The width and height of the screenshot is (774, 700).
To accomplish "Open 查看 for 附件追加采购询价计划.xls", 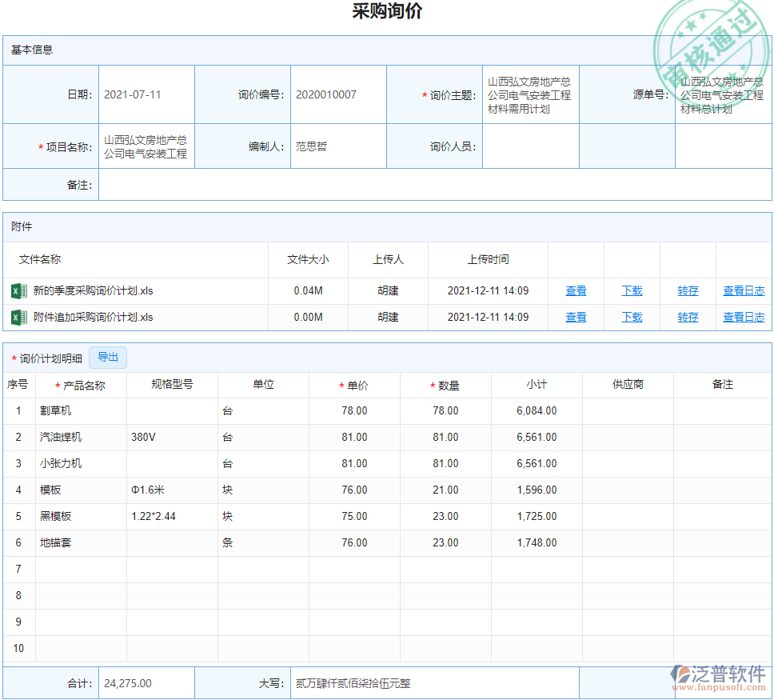I will tap(576, 317).
